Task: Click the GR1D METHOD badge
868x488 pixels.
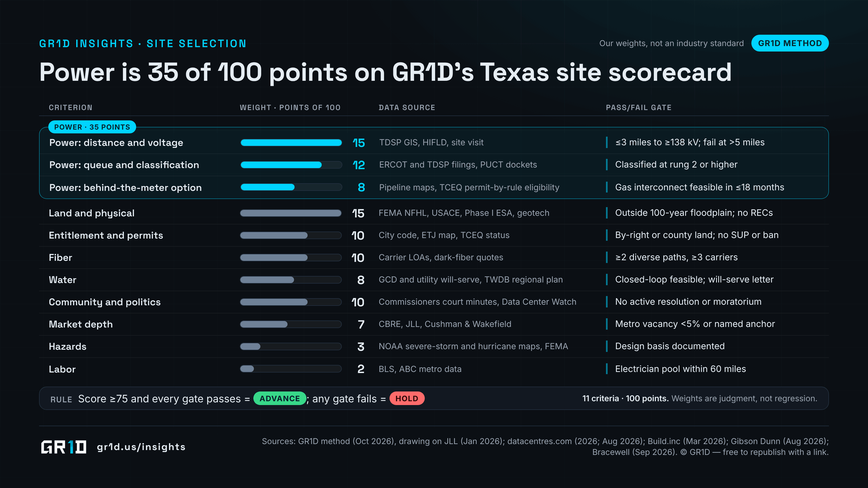Action: [x=790, y=43]
